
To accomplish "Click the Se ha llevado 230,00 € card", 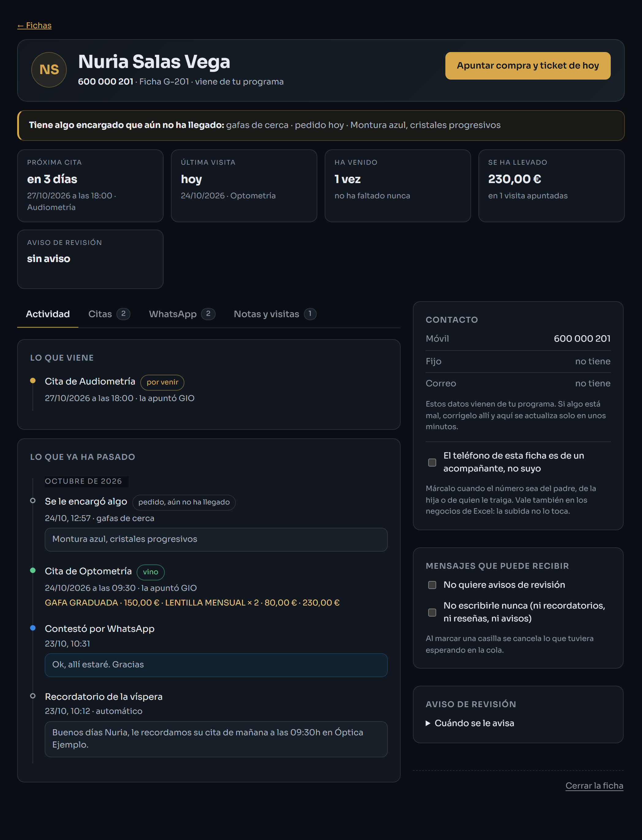I will coord(551,186).
